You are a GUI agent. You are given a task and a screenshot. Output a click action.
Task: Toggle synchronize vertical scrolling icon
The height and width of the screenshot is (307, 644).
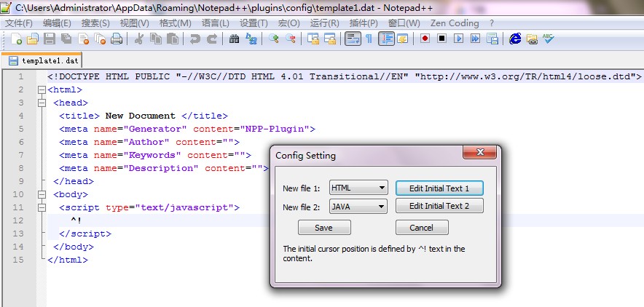313,39
